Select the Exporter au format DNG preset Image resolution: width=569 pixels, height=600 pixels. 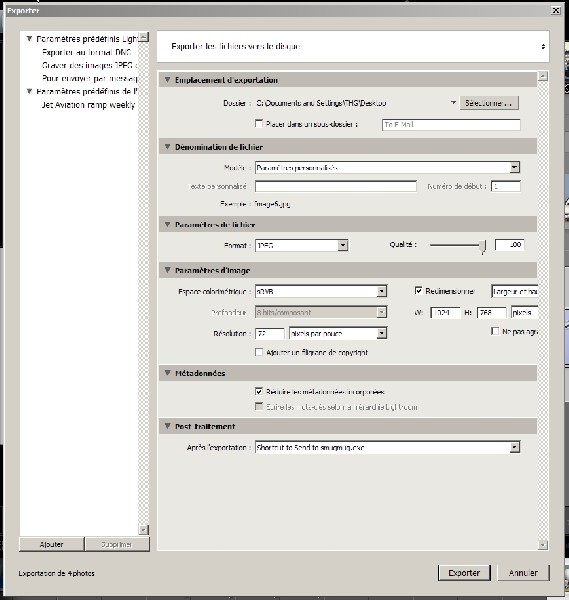[x=86, y=52]
